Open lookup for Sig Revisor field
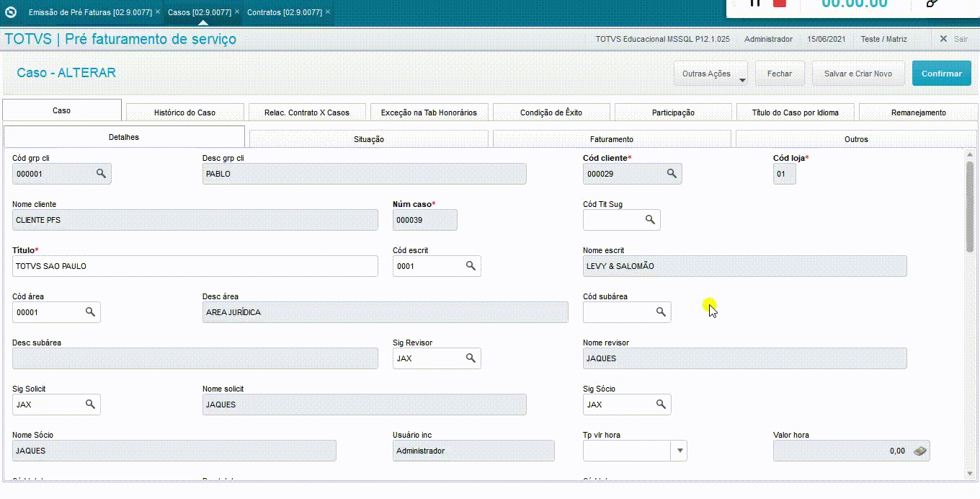Viewport: 980px width, 499px height. point(471,358)
